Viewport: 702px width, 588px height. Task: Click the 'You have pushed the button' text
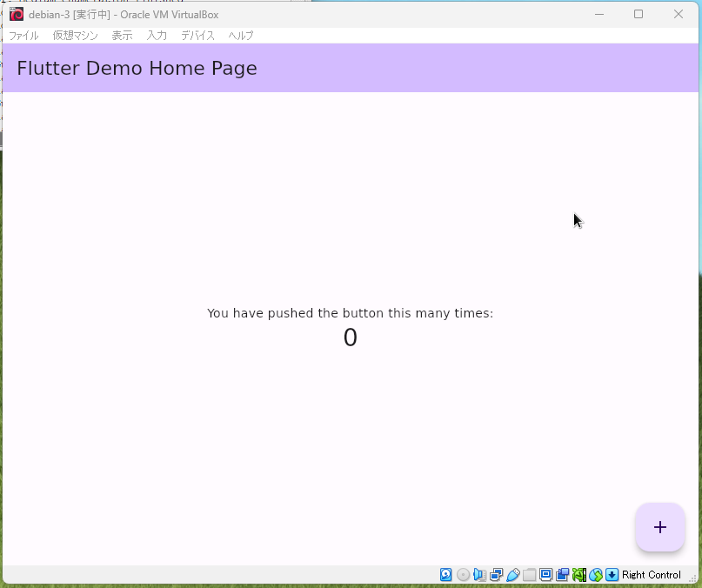tap(350, 313)
